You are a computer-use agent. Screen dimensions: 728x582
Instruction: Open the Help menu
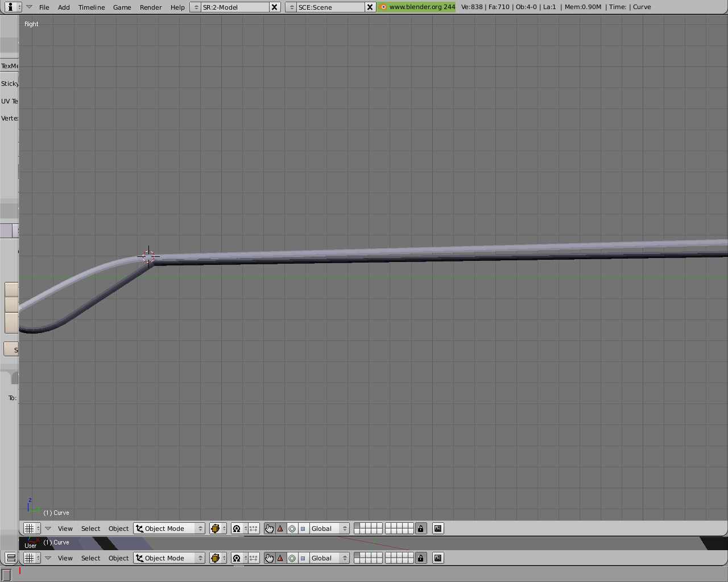click(177, 7)
